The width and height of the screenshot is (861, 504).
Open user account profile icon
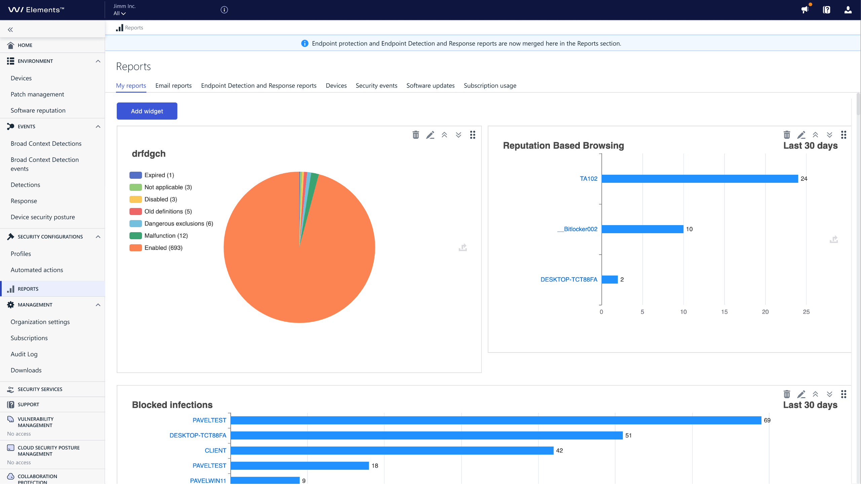point(848,10)
